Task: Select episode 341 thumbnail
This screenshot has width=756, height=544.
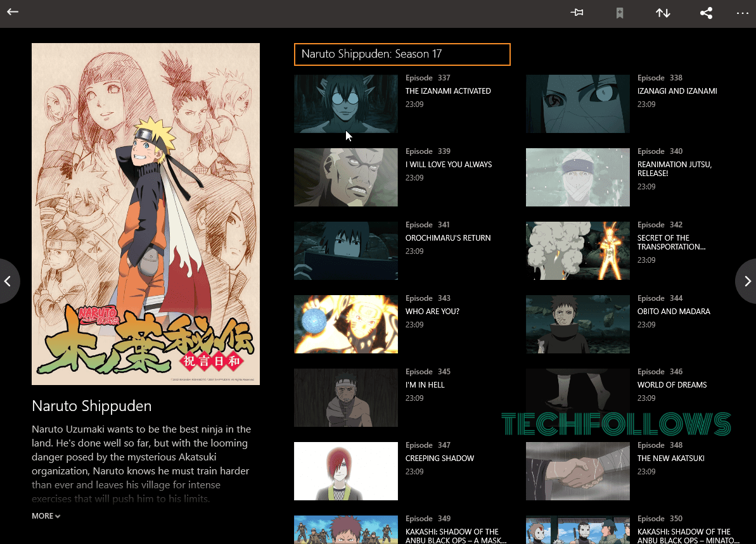Action: coord(346,251)
